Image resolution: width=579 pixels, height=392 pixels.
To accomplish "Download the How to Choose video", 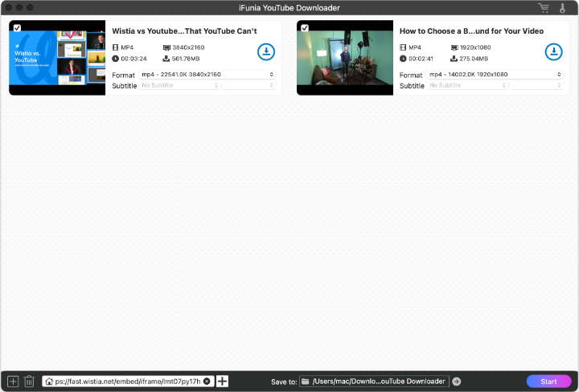I will point(553,52).
